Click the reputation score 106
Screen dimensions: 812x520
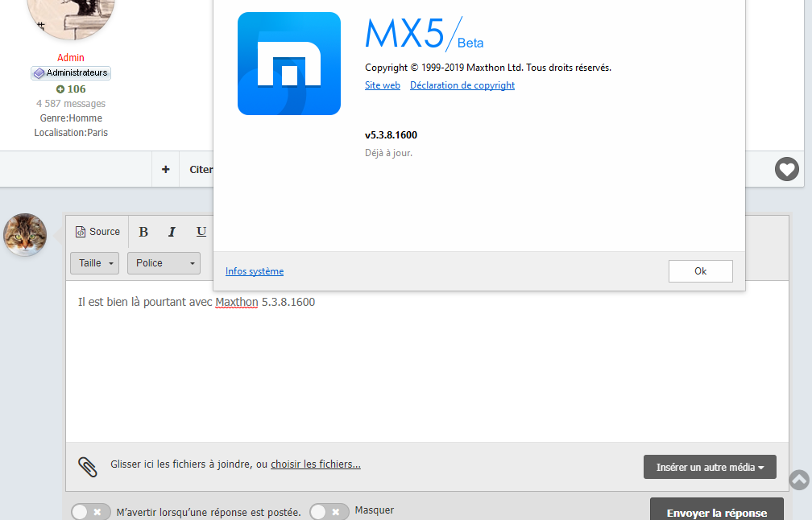coord(71,89)
